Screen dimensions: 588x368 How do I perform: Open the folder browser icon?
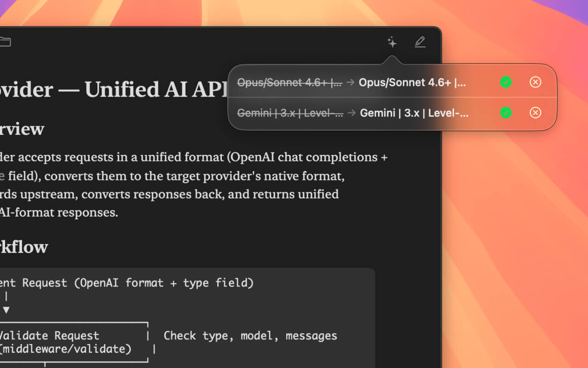click(x=6, y=41)
